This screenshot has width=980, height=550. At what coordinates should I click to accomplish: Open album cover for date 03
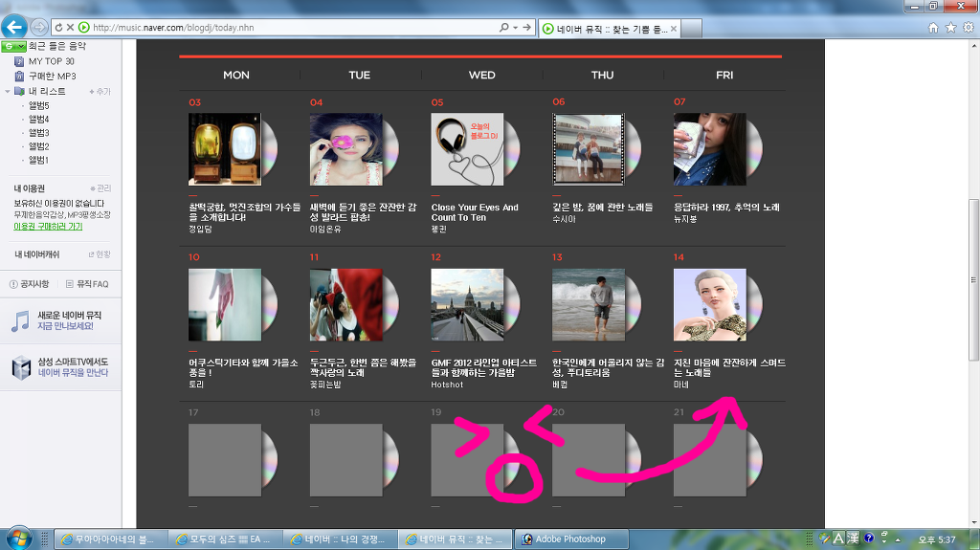pos(225,149)
